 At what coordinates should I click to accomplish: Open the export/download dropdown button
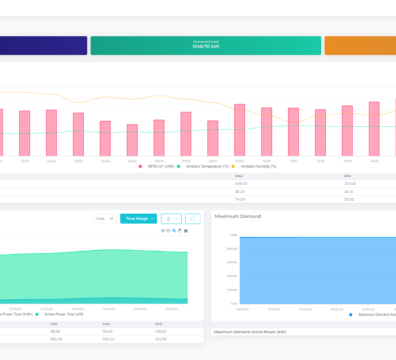pos(171,219)
